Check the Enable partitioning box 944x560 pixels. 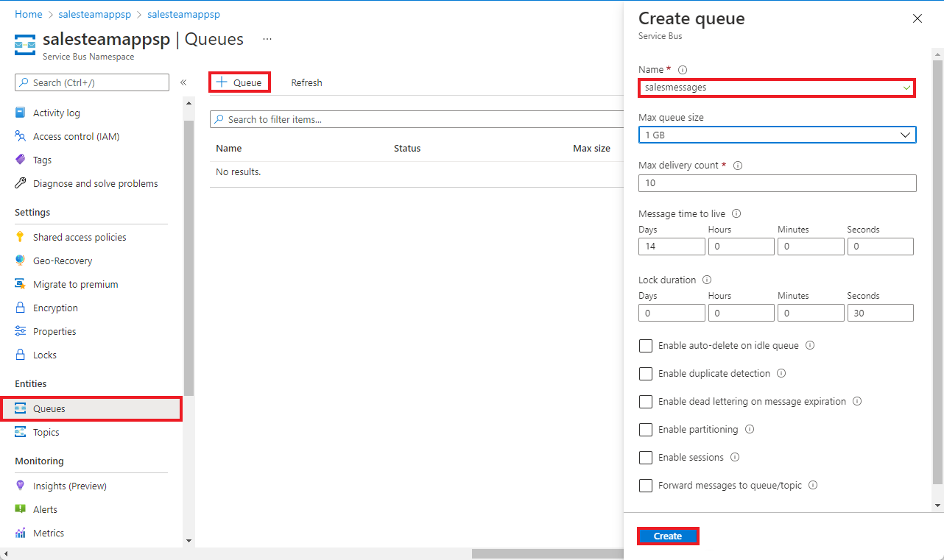pos(646,430)
